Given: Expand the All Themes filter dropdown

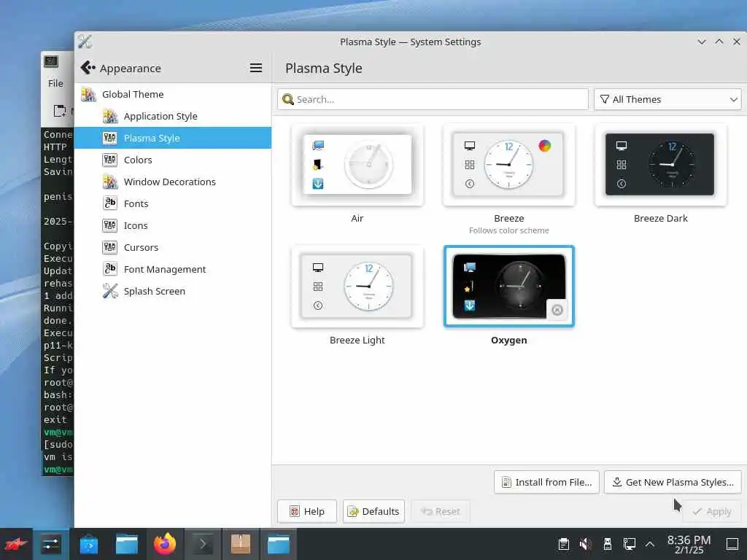Looking at the screenshot, I should [667, 99].
